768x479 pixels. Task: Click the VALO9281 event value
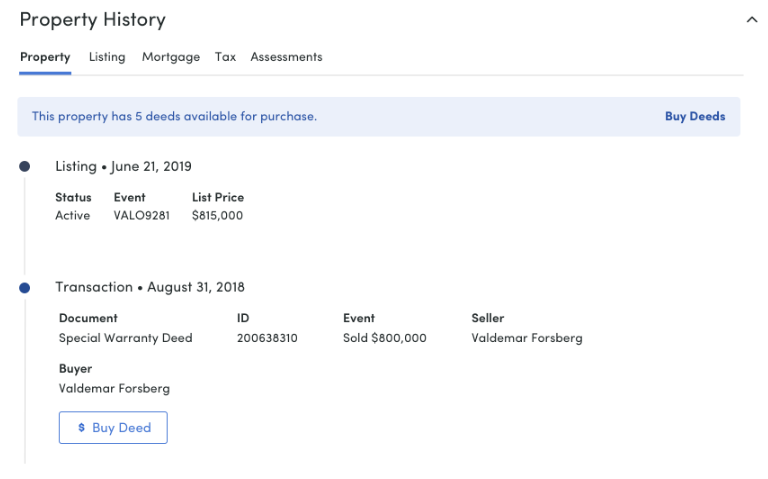(142, 216)
